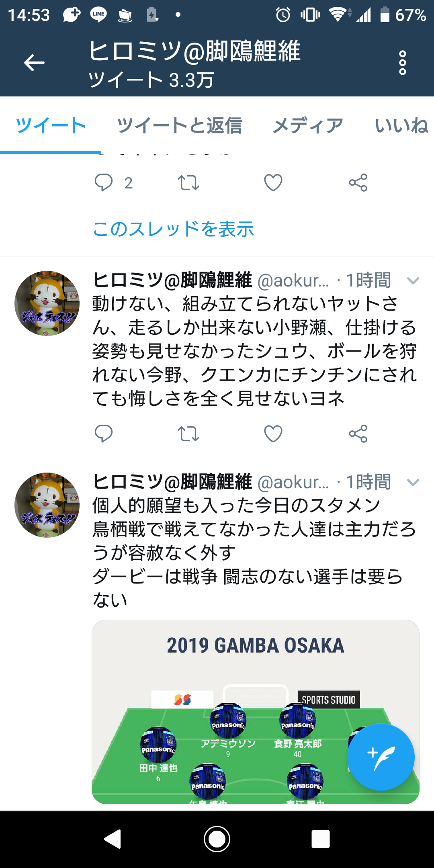
Task: Open the three-dot overflow menu
Action: click(x=402, y=63)
